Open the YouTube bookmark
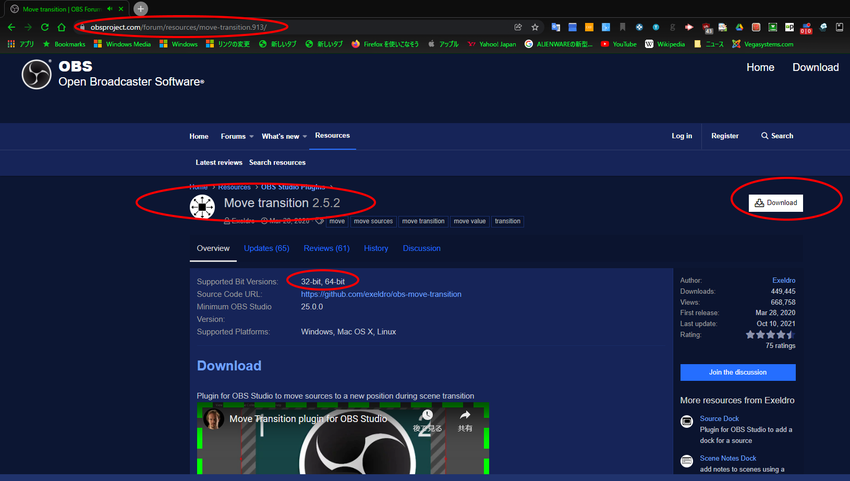This screenshot has height=481, width=850. point(619,44)
